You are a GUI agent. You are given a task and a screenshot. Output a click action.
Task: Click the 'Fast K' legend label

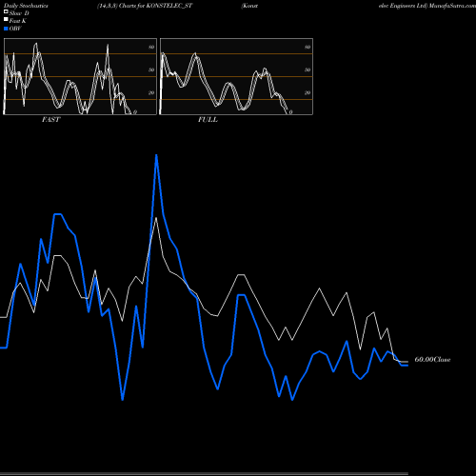click(x=18, y=21)
